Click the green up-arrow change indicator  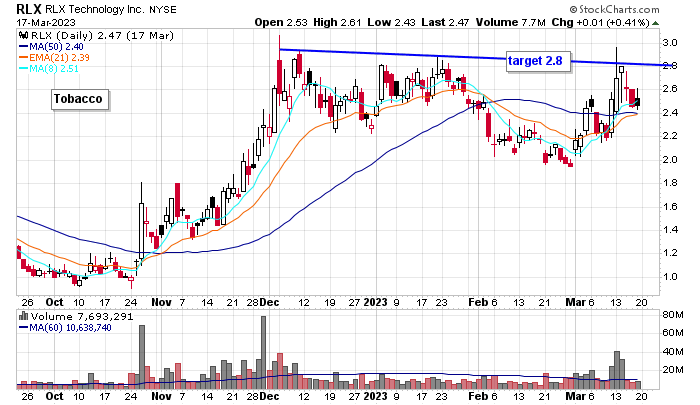655,23
